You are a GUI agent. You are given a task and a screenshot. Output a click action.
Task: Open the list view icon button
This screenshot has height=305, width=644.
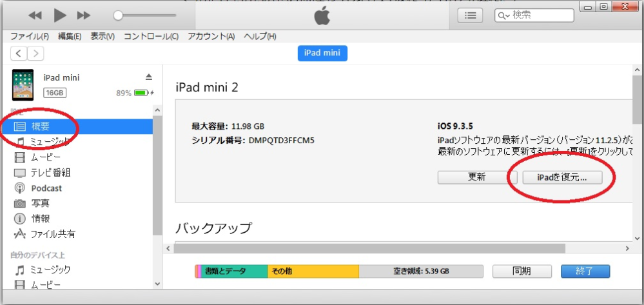(470, 15)
